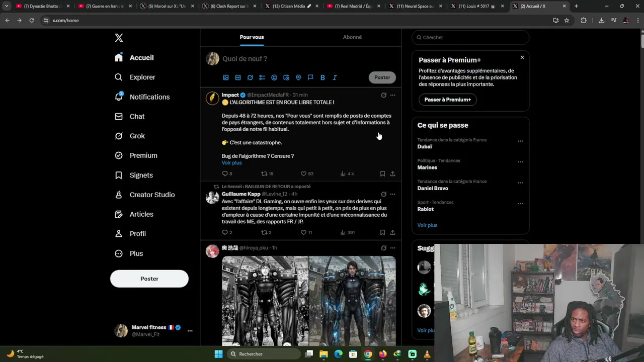Screen dimensions: 644x362
Task: Schedule the post with calendar icon
Action: (x=286, y=77)
